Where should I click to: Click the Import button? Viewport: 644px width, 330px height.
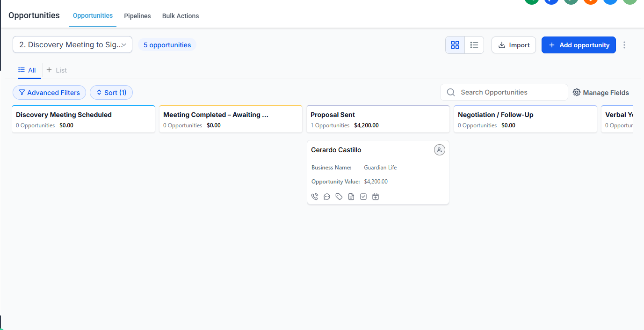(514, 45)
